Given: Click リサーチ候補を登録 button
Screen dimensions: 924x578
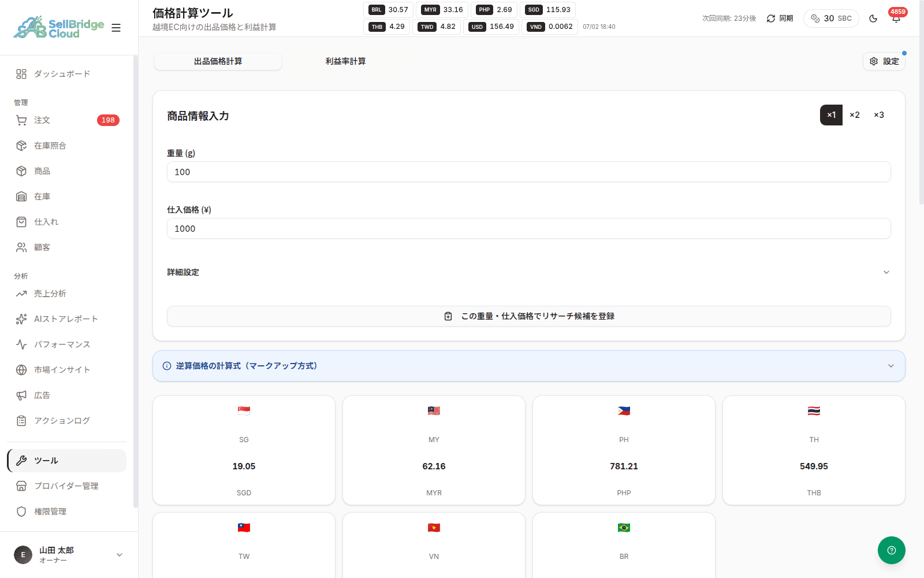Looking at the screenshot, I should point(529,316).
